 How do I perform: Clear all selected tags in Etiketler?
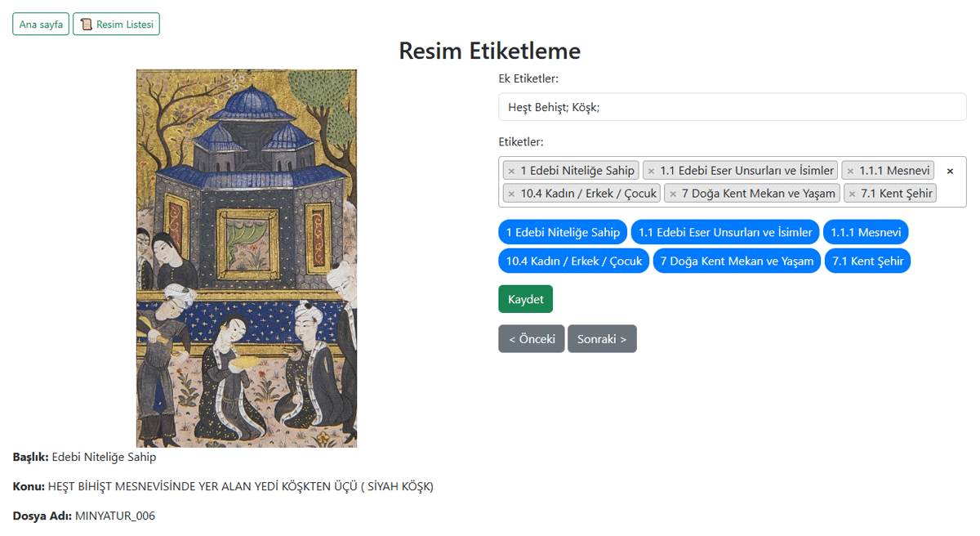pyautogui.click(x=950, y=172)
